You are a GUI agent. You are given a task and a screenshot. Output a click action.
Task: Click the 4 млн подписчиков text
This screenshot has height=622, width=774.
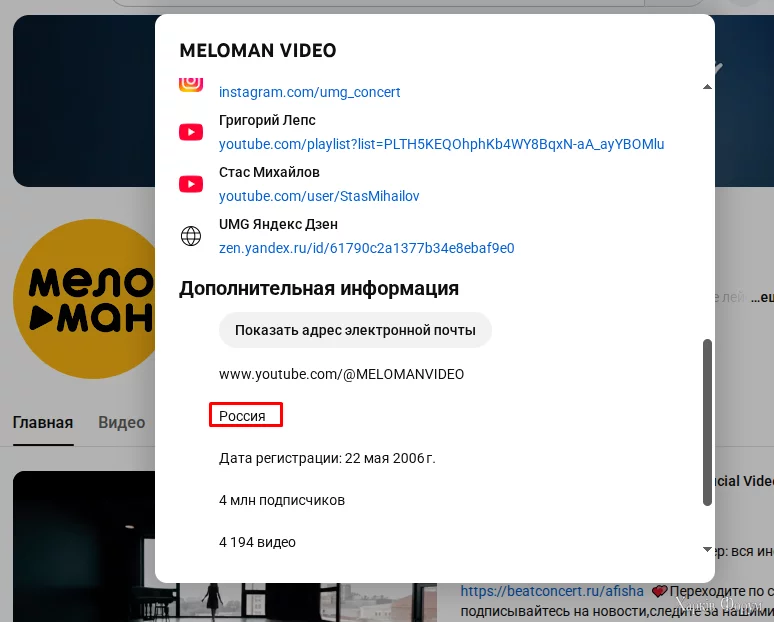point(282,500)
